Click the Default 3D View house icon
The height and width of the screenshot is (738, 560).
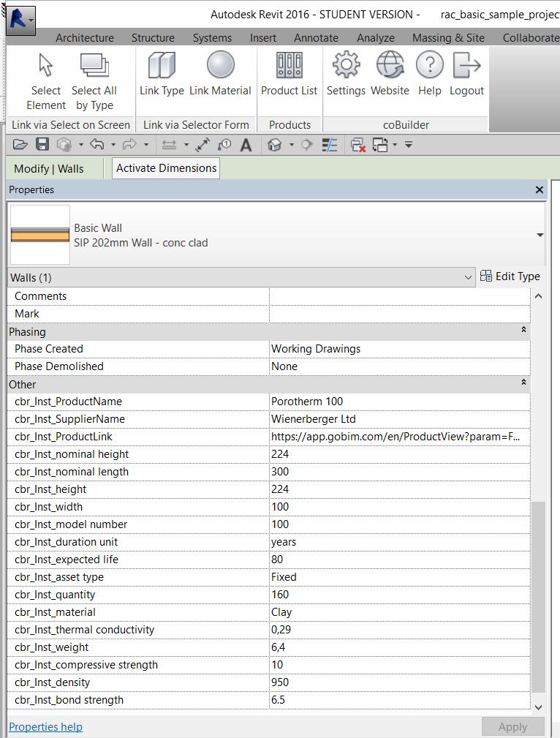(274, 145)
